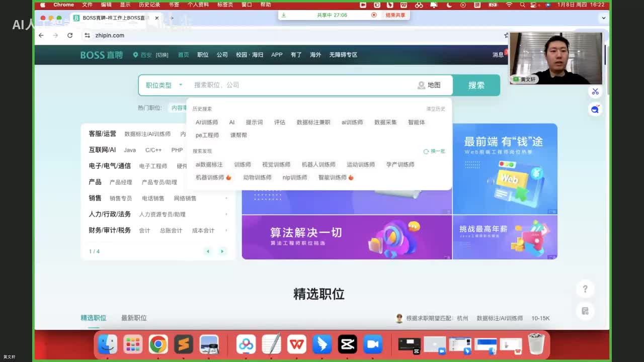Image resolution: width=644 pixels, height=362 pixels.
Task: Open Finder from the dock
Action: [107, 344]
